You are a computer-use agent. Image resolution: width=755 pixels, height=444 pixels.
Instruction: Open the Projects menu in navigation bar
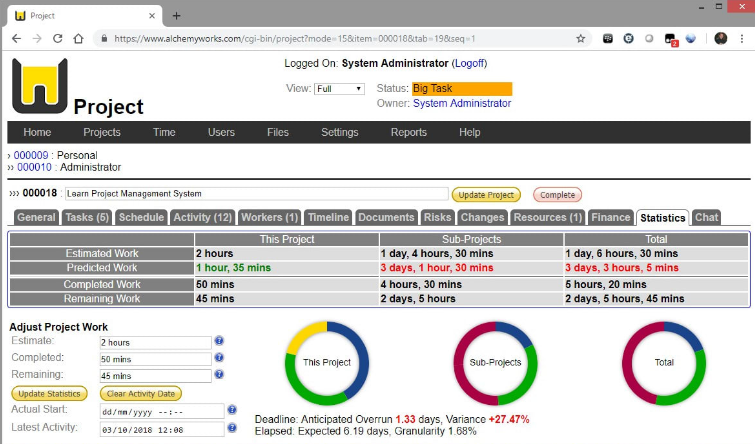tap(102, 133)
